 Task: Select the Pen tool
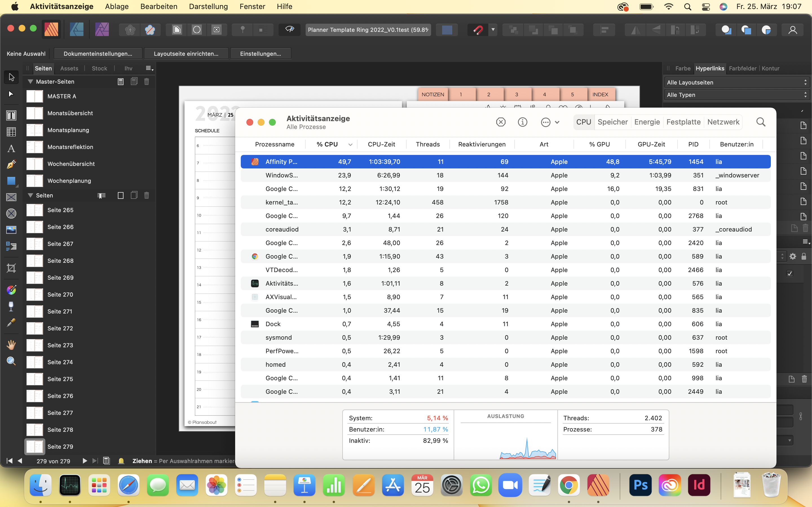click(x=11, y=164)
